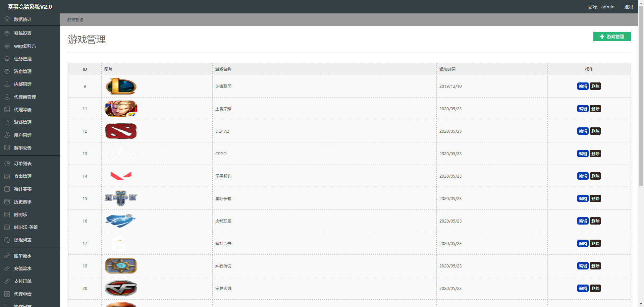
Task: Click the person icon beside 内部管理
Action: point(7,84)
